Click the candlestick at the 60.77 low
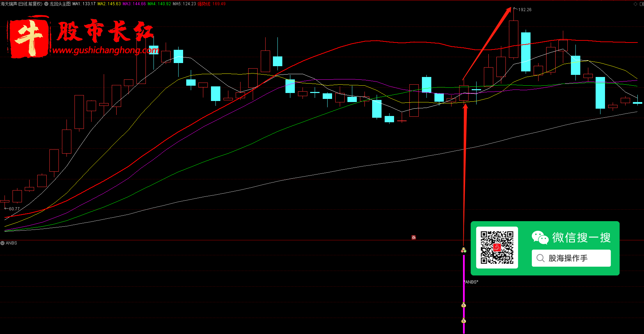The width and height of the screenshot is (644, 334). tap(5, 201)
